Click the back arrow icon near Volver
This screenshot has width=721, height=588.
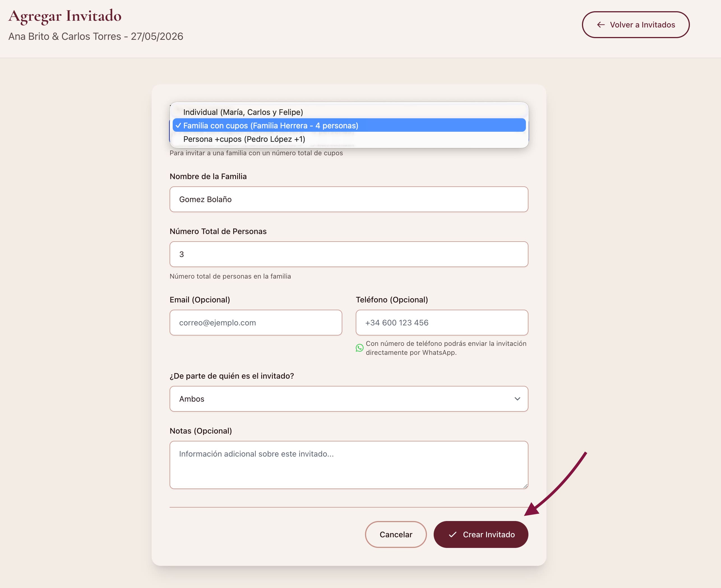(601, 25)
